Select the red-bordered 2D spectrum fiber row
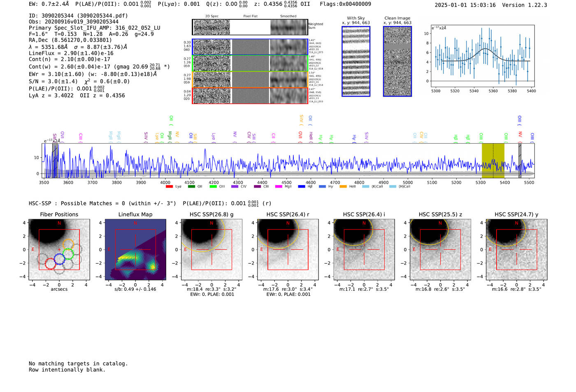 click(x=250, y=95)
